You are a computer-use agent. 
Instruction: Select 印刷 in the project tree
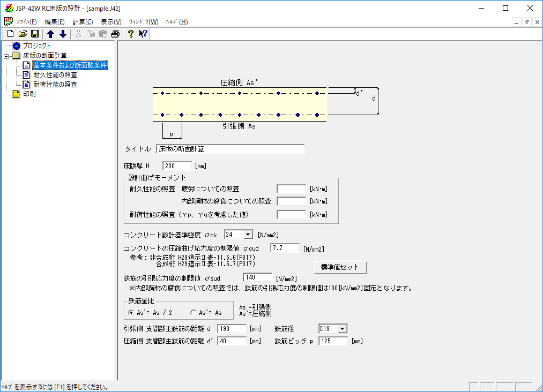29,94
